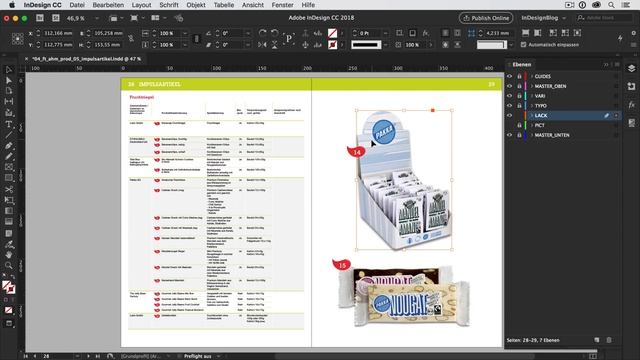Unlock the GUIDES layer
The width and height of the screenshot is (640, 360).
coord(519,76)
